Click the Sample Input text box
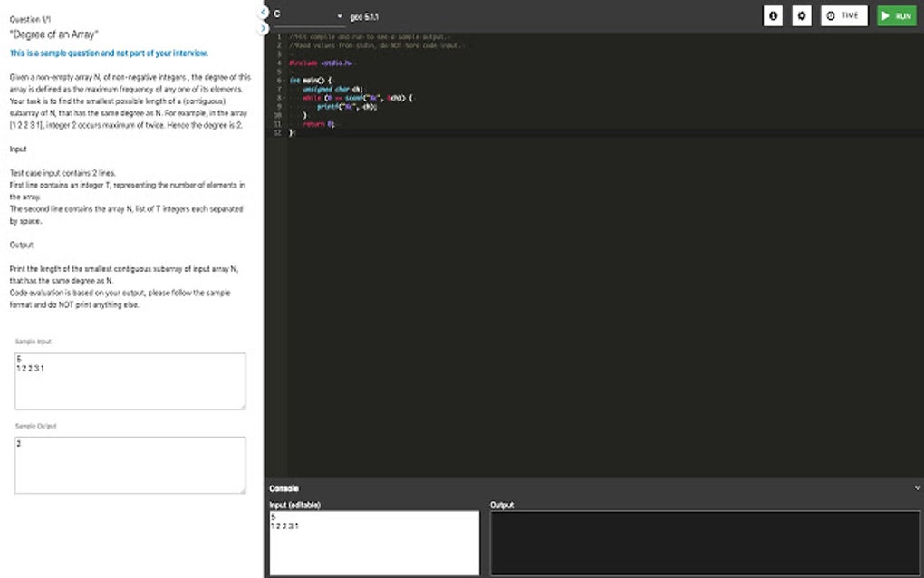Image resolution: width=924 pixels, height=578 pixels. click(x=130, y=381)
